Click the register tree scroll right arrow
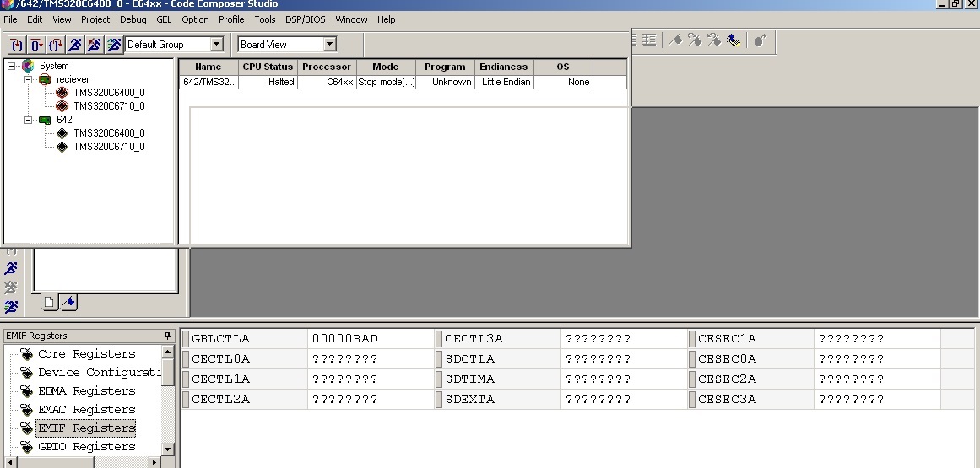980x468 pixels. 154,462
